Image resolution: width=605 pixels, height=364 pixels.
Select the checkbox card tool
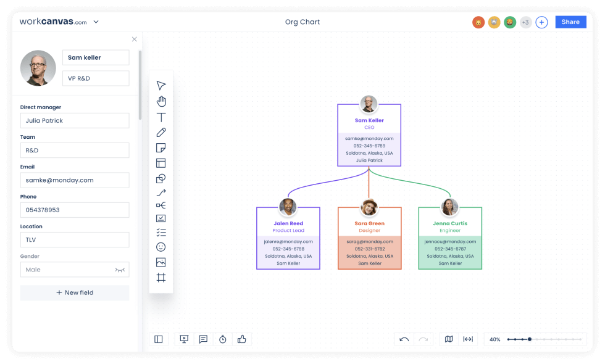tap(161, 218)
